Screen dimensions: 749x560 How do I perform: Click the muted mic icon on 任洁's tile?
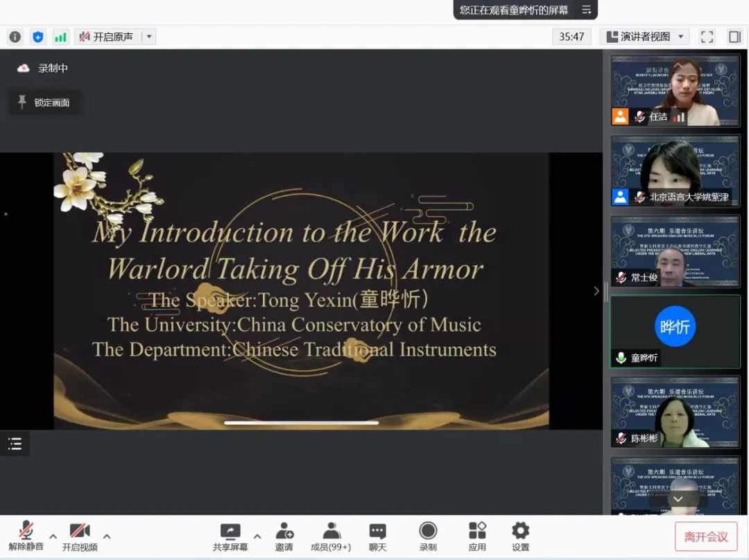(x=639, y=116)
